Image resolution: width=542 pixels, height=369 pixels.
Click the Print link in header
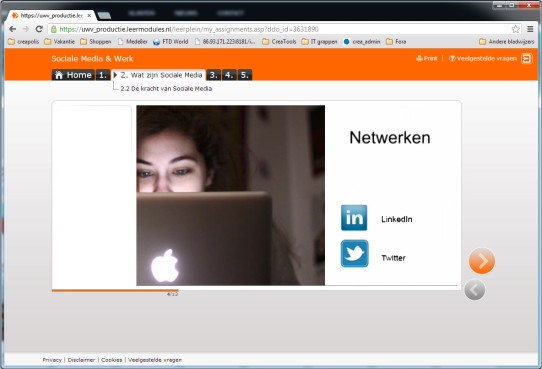pyautogui.click(x=427, y=58)
